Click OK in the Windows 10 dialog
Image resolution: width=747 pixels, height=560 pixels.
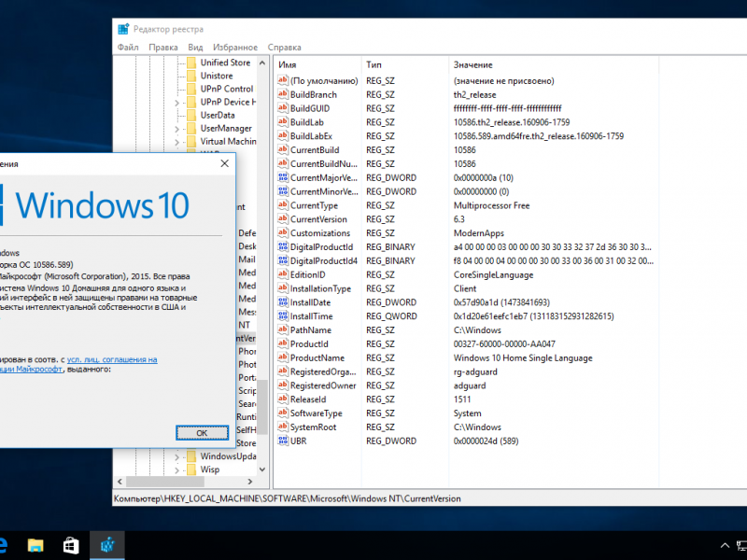[202, 433]
